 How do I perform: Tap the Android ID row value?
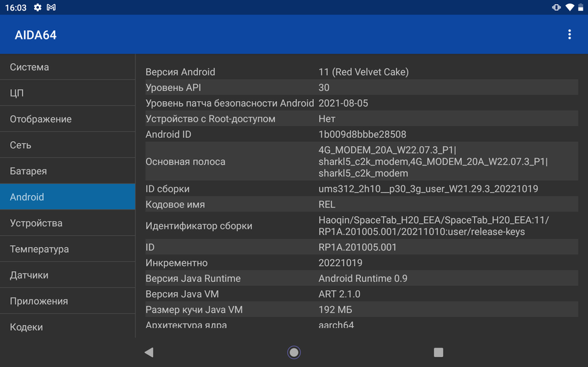pos(362,135)
